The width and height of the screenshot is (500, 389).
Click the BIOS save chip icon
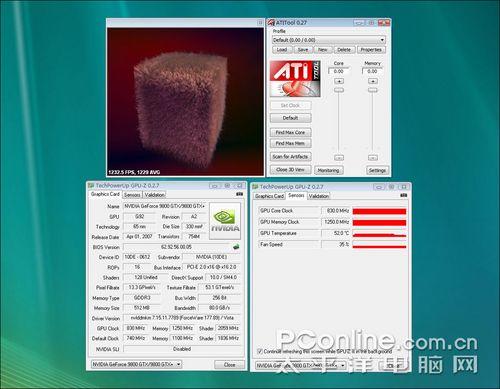click(236, 247)
